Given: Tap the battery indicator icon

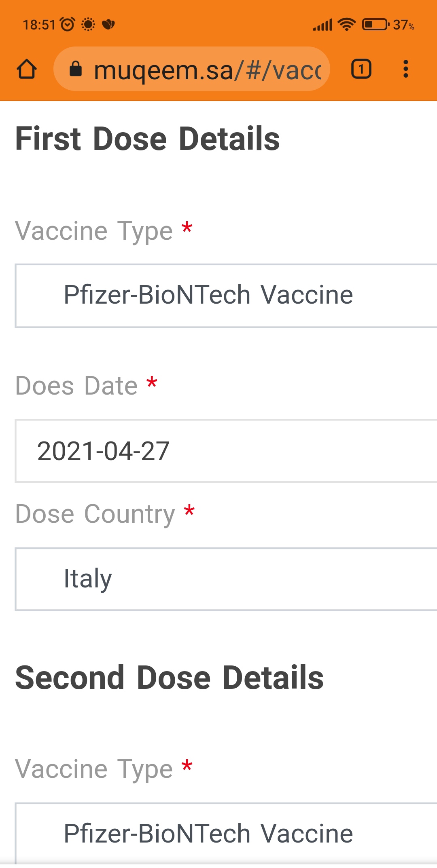Looking at the screenshot, I should [x=375, y=25].
